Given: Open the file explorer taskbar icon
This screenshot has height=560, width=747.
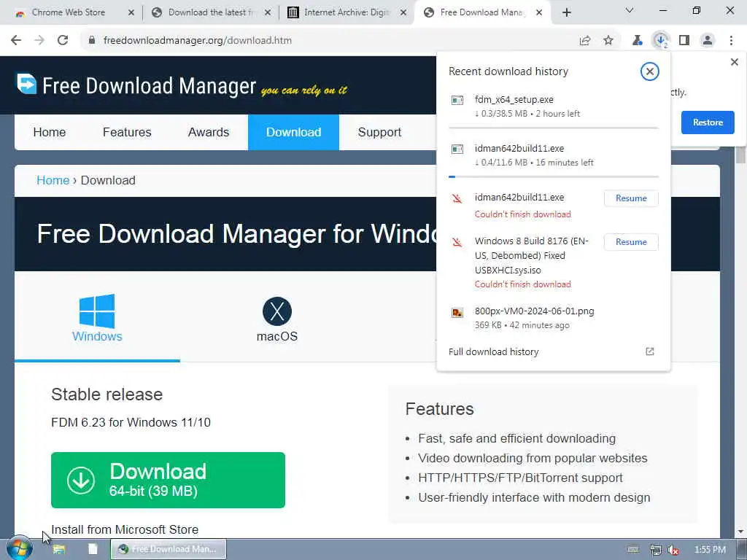Looking at the screenshot, I should pyautogui.click(x=58, y=549).
